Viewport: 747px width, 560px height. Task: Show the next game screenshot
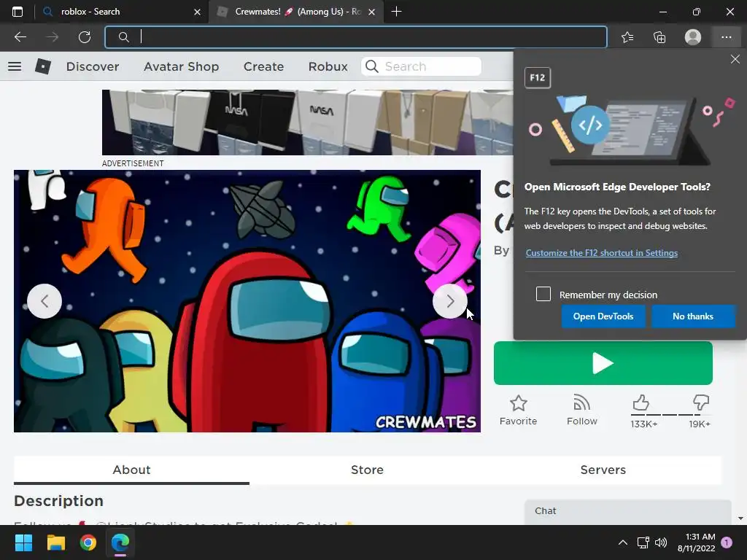(449, 301)
